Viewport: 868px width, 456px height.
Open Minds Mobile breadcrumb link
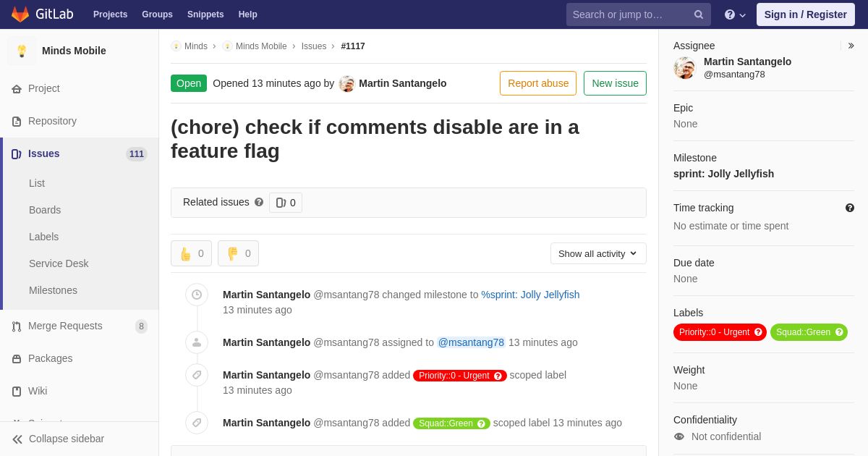point(261,46)
